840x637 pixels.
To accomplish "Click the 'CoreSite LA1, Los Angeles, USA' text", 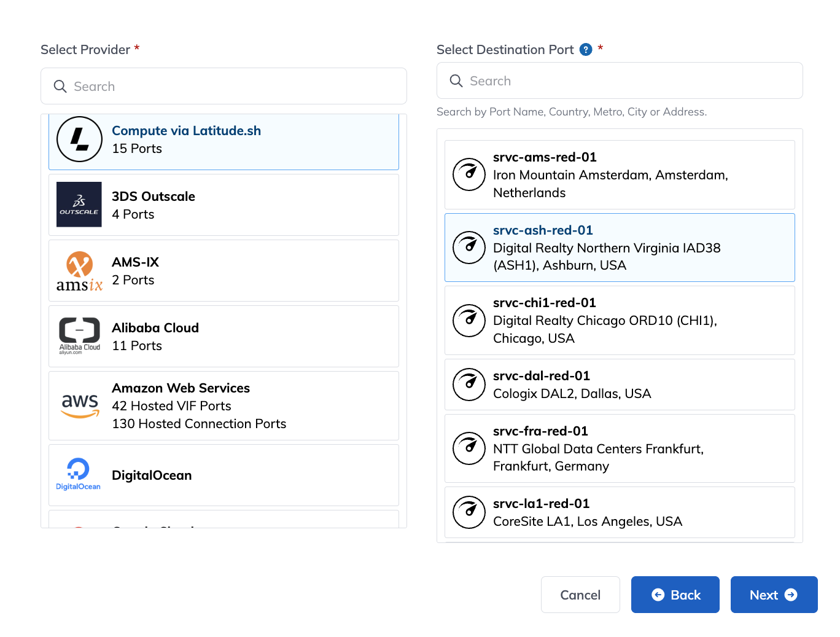I will (588, 522).
